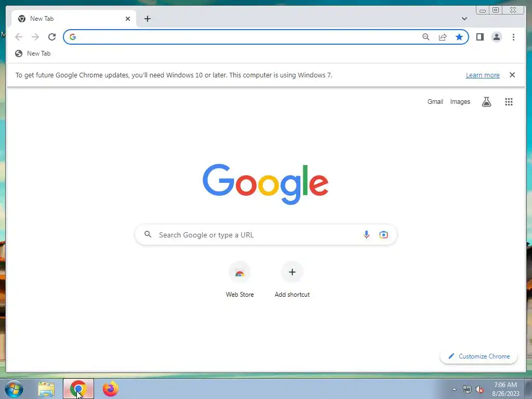The width and height of the screenshot is (532, 399).
Task: Open the taskbar clock showing 7:06 AM
Action: pos(506,389)
